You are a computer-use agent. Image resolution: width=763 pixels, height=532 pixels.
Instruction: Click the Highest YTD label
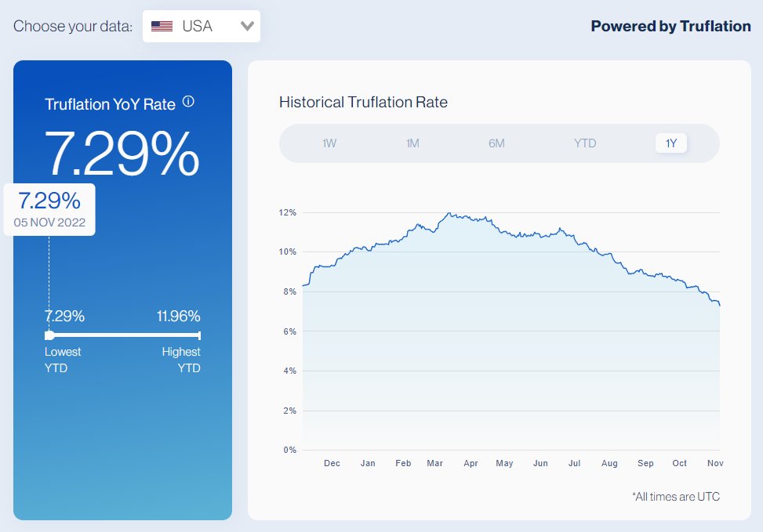pos(181,360)
